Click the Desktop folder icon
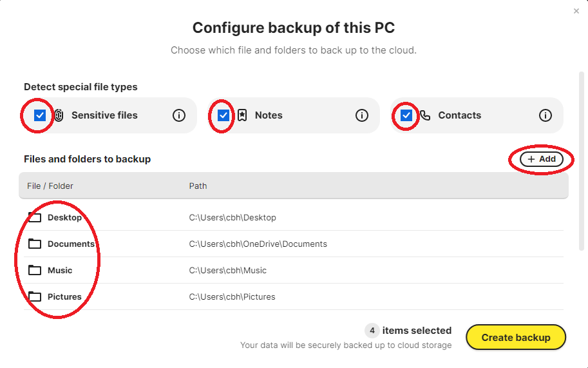This screenshot has width=588, height=368. (35, 217)
